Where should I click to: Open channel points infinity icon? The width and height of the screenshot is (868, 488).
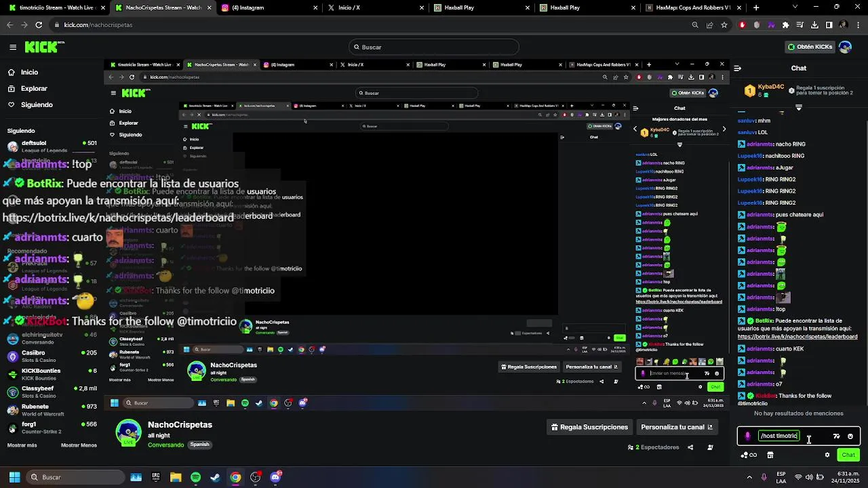click(749, 455)
